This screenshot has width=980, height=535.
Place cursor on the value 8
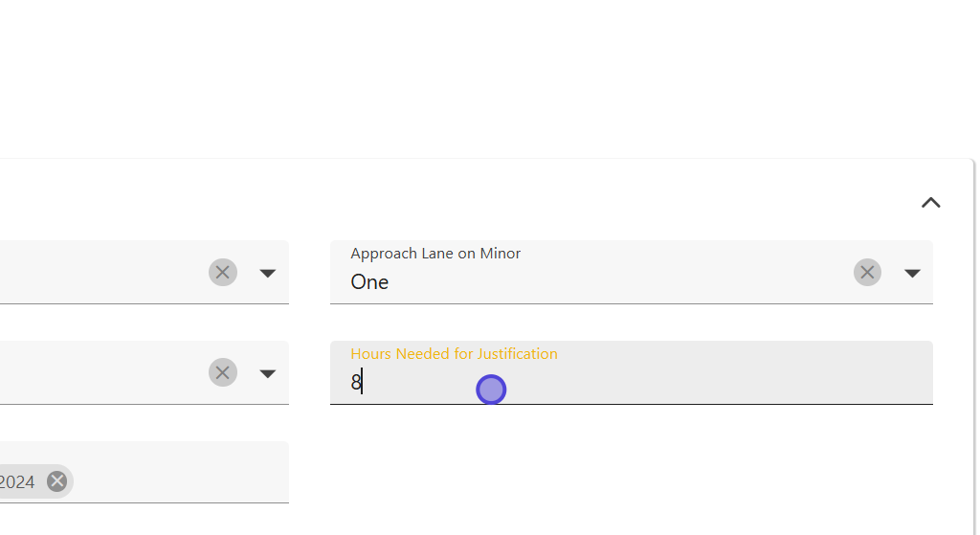(x=356, y=383)
